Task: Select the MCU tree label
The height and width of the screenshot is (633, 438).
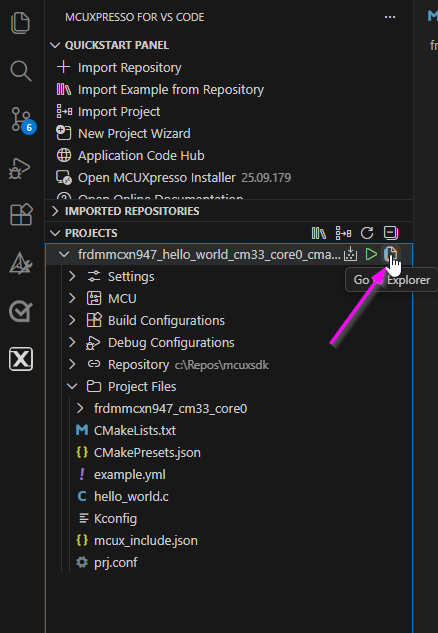Action: tap(122, 298)
